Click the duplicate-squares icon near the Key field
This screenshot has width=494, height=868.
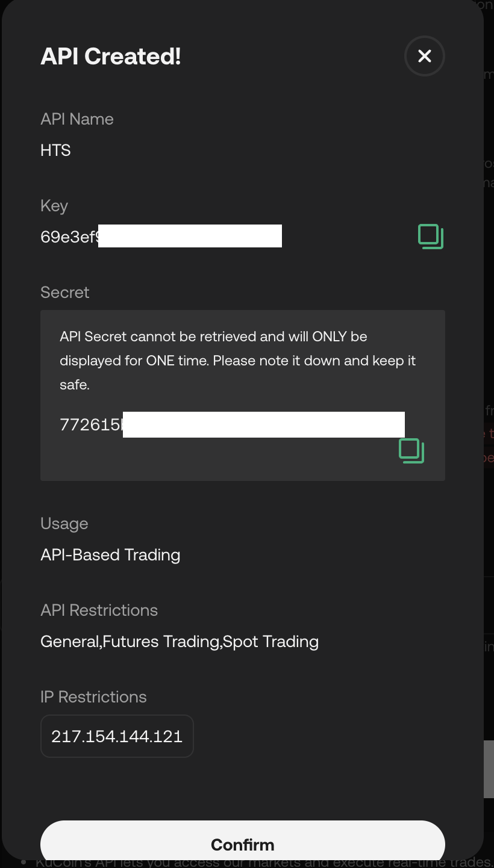click(431, 236)
